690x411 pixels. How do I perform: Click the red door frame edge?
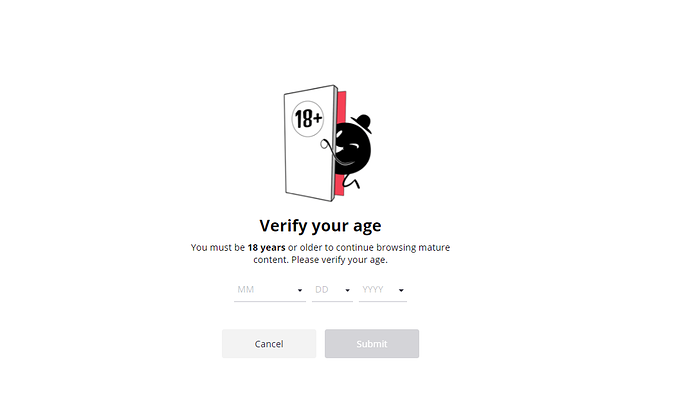coord(341,108)
